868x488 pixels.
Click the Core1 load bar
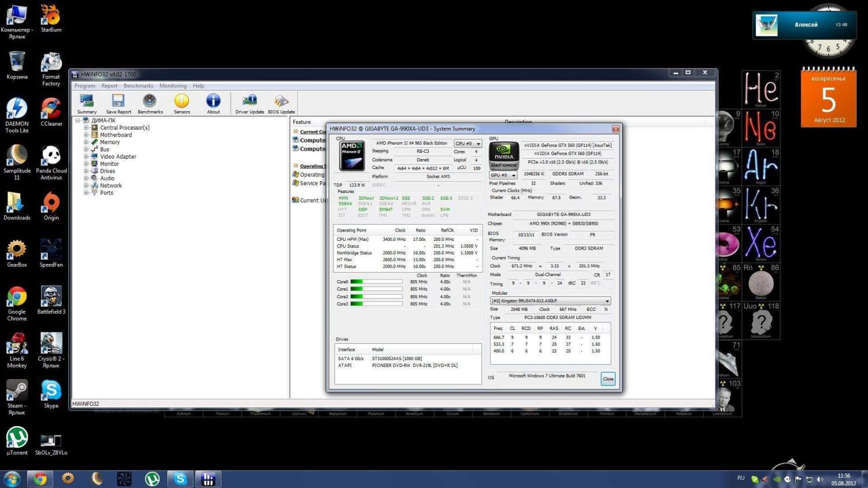376,289
